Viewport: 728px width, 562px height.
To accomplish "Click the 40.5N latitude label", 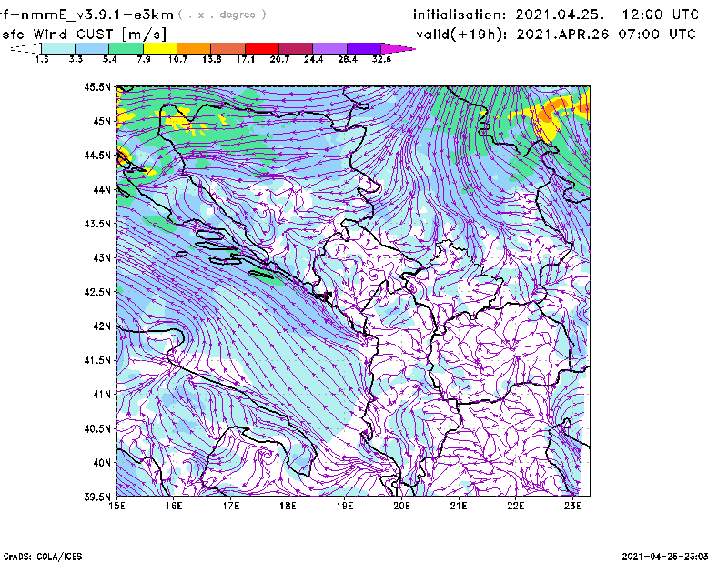I will click(x=97, y=428).
